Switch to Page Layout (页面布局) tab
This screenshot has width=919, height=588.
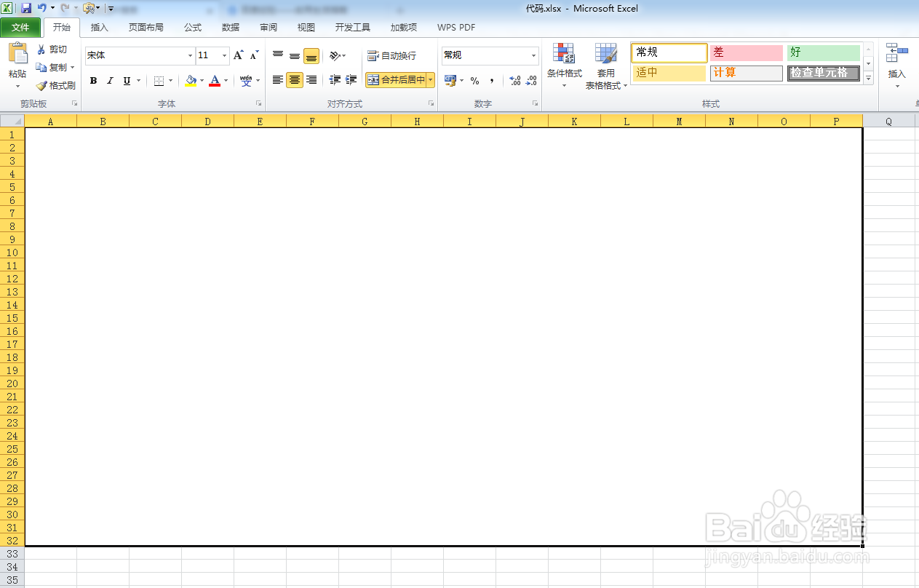(x=146, y=28)
